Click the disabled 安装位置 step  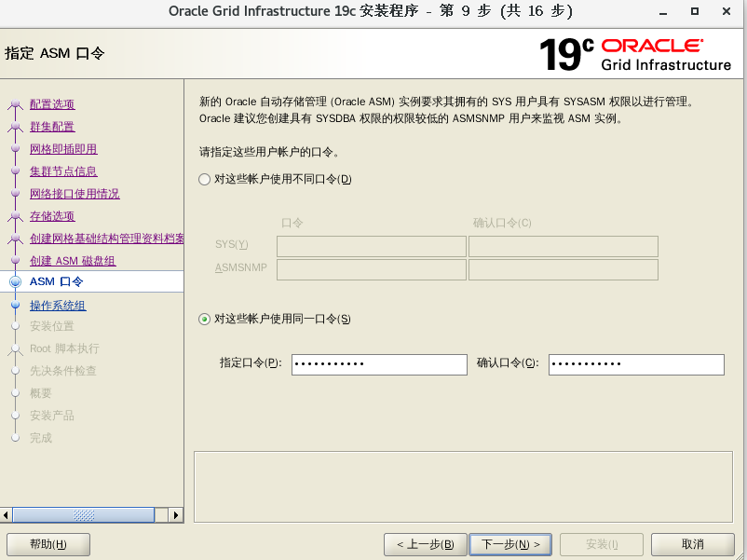(52, 326)
